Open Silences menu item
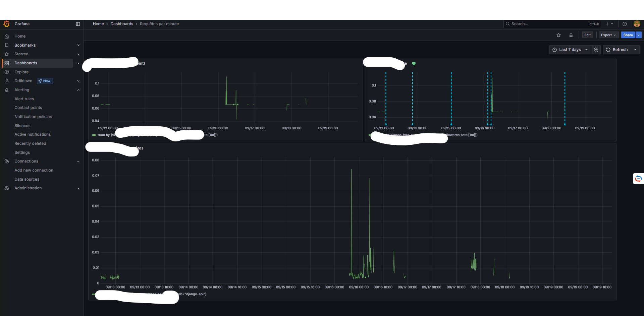The image size is (644, 316). [x=22, y=126]
